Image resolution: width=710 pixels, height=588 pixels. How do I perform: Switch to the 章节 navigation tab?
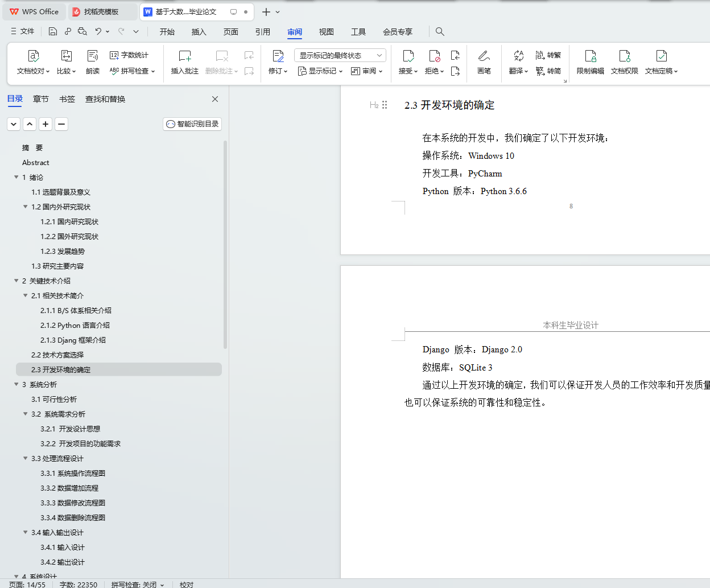41,99
